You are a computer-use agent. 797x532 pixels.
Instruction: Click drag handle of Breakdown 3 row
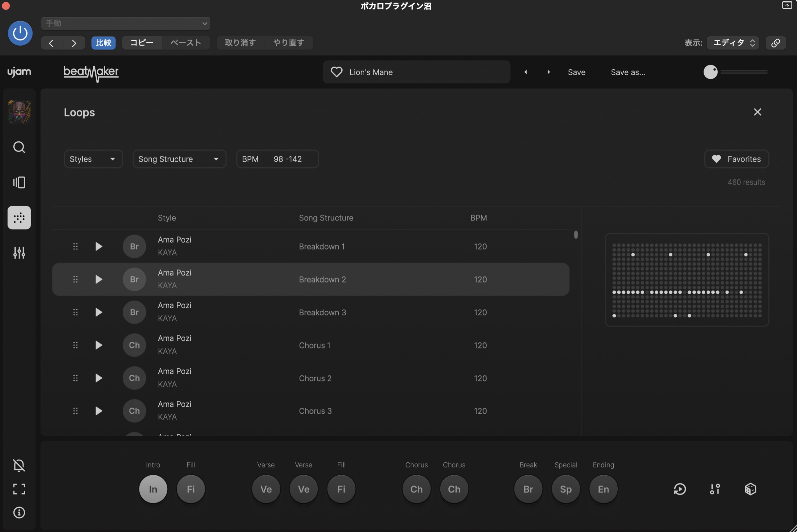pos(75,312)
